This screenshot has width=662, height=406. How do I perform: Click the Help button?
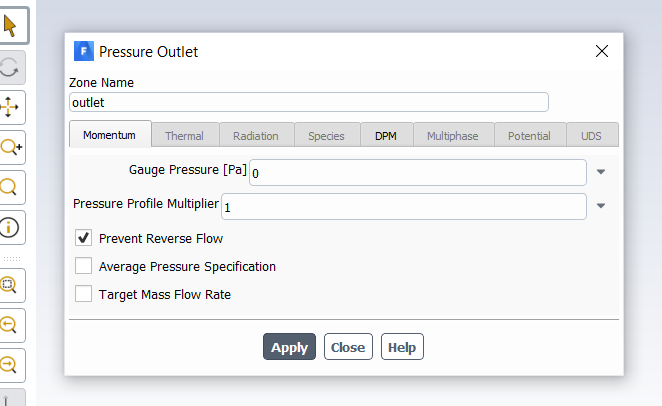point(402,347)
